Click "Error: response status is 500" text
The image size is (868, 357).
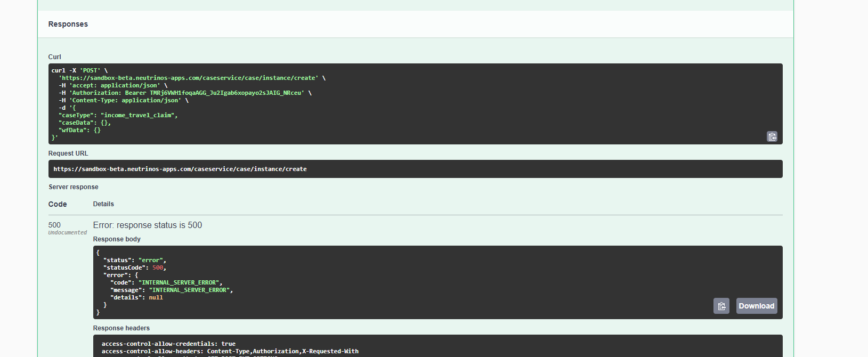(x=148, y=225)
